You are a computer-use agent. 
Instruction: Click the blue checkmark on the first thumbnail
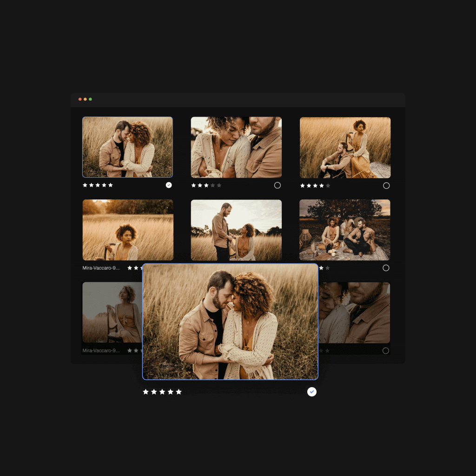pos(168,185)
